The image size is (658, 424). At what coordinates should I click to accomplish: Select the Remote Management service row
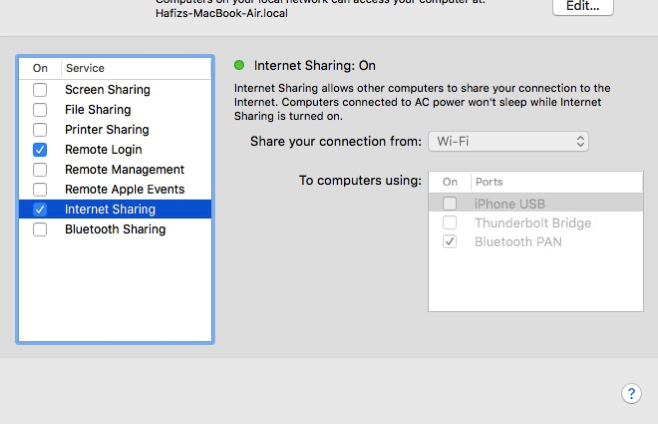(x=115, y=170)
